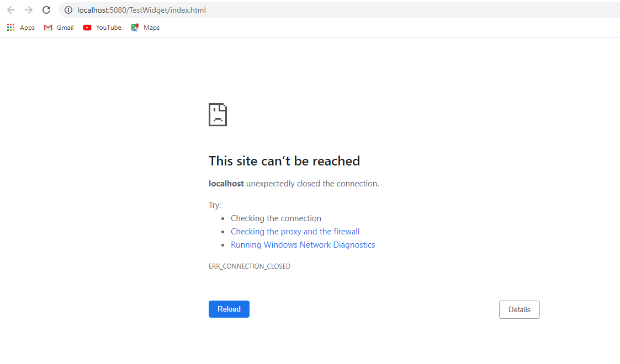This screenshot has height=364, width=620.
Task: View site information via the info icon
Action: 68,10
